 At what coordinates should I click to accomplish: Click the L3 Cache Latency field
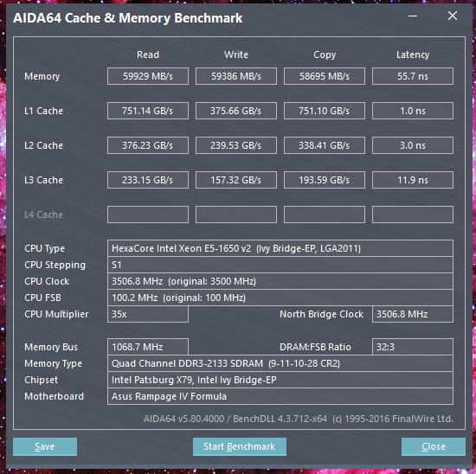[413, 180]
